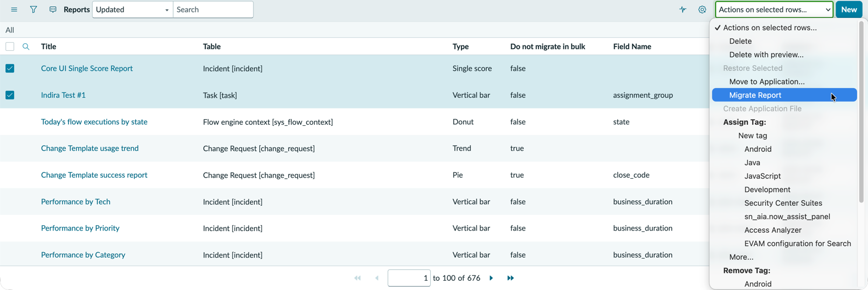
Task: Toggle the select-all header checkbox
Action: tap(10, 46)
